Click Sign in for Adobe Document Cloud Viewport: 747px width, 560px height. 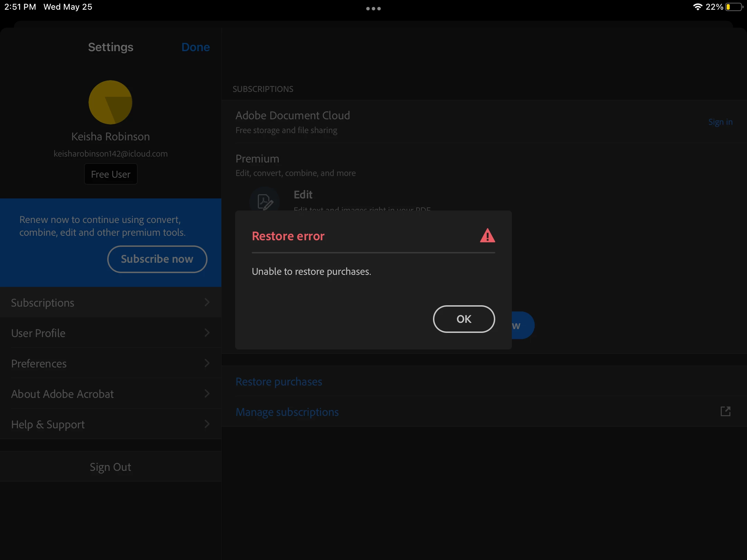point(720,122)
